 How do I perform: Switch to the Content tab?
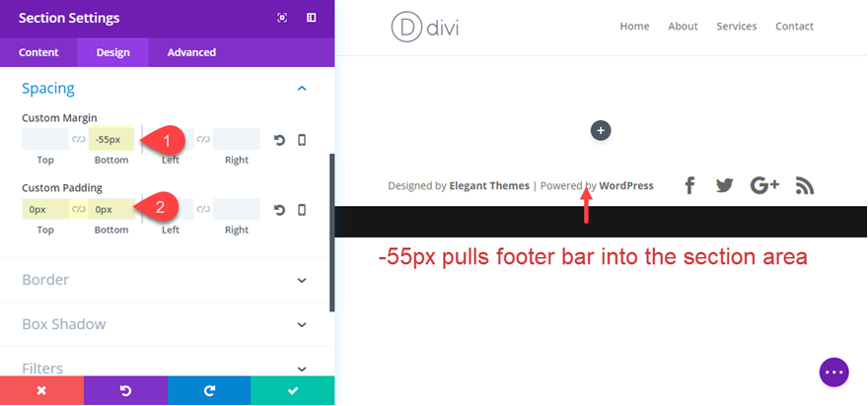click(x=38, y=52)
